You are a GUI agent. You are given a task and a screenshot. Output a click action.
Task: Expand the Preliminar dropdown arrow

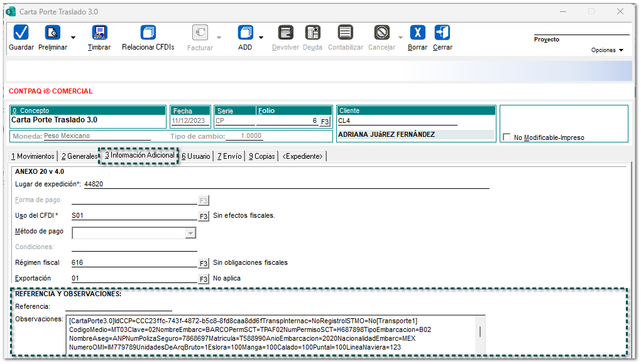pyautogui.click(x=73, y=38)
